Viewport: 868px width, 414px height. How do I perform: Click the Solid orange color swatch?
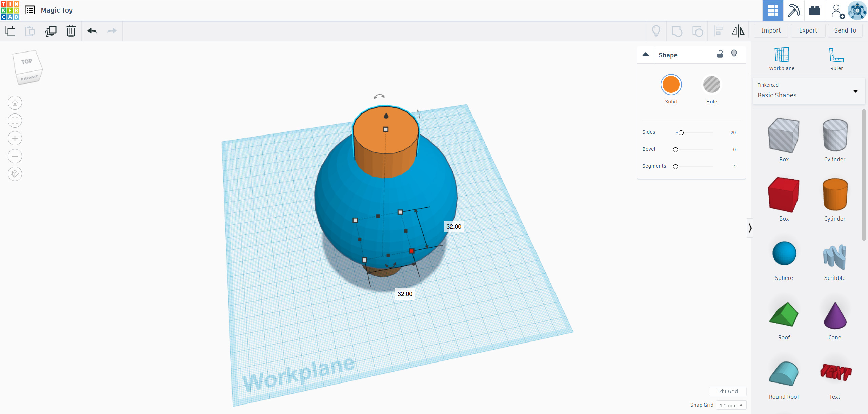671,85
